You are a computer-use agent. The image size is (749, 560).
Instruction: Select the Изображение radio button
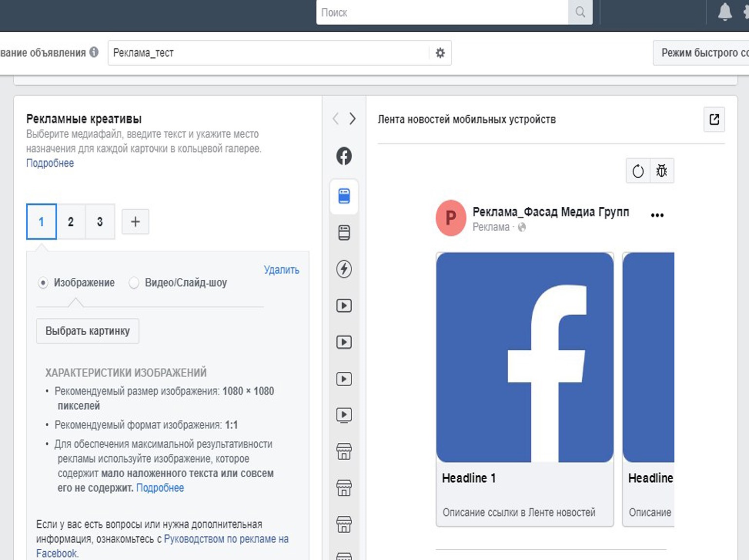pos(43,283)
